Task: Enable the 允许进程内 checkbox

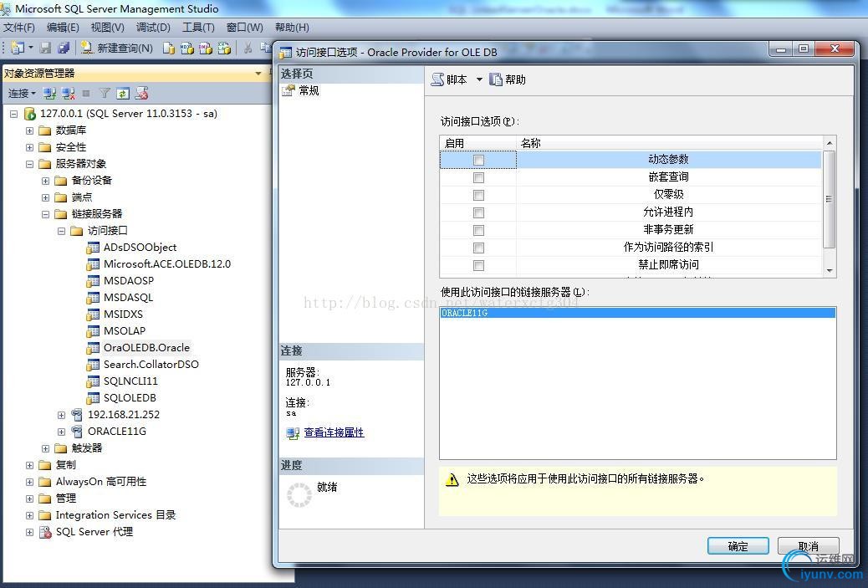Action: (479, 212)
